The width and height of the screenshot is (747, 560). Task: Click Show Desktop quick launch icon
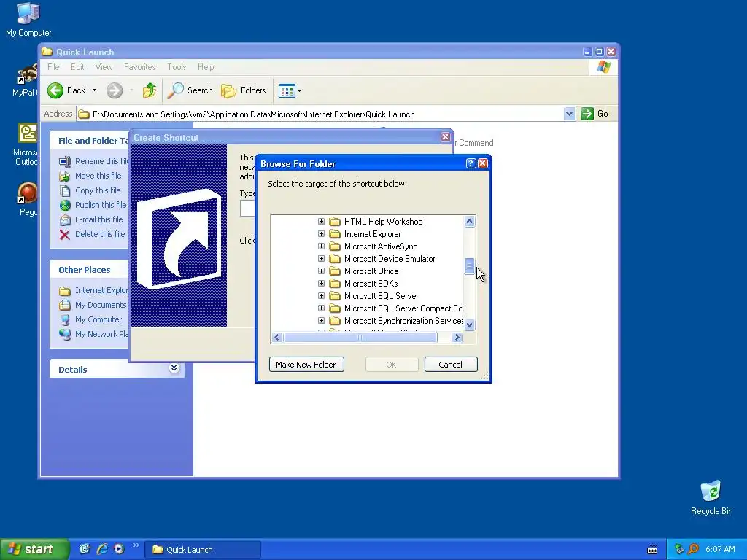click(85, 549)
